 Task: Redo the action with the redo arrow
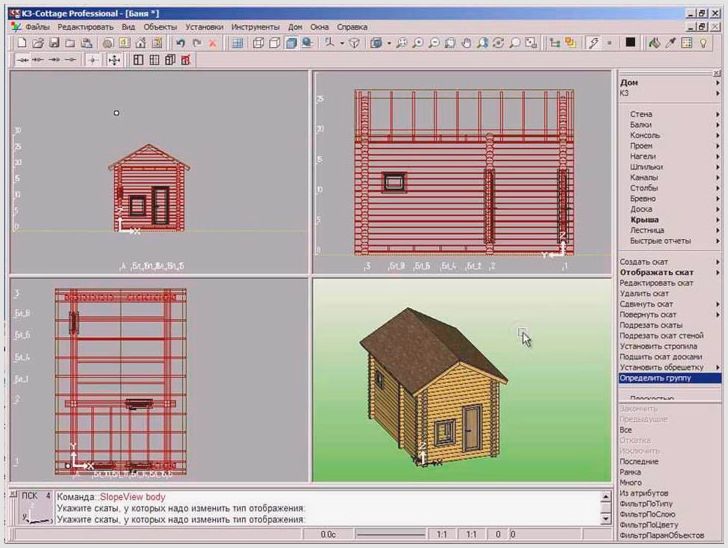197,43
